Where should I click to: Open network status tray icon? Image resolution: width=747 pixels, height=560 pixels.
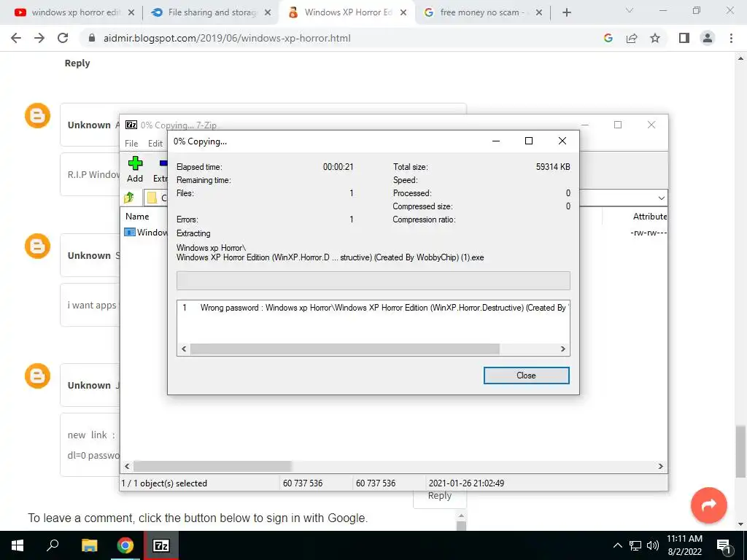(635, 545)
